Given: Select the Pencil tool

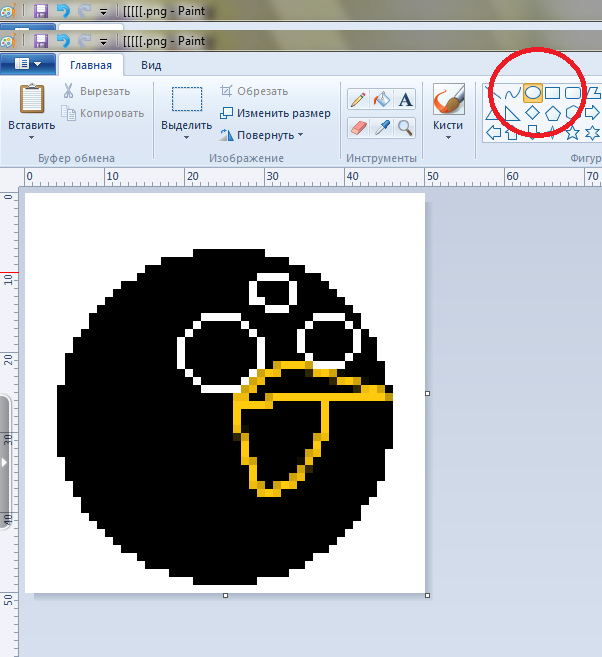Looking at the screenshot, I should click(x=358, y=100).
